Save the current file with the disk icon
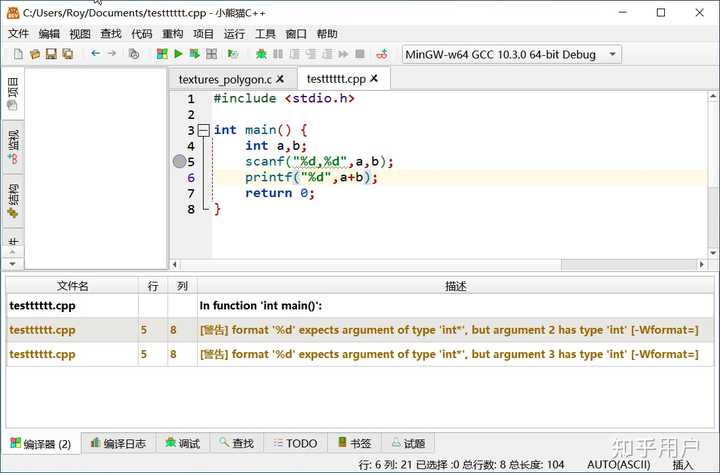 pyautogui.click(x=51, y=54)
